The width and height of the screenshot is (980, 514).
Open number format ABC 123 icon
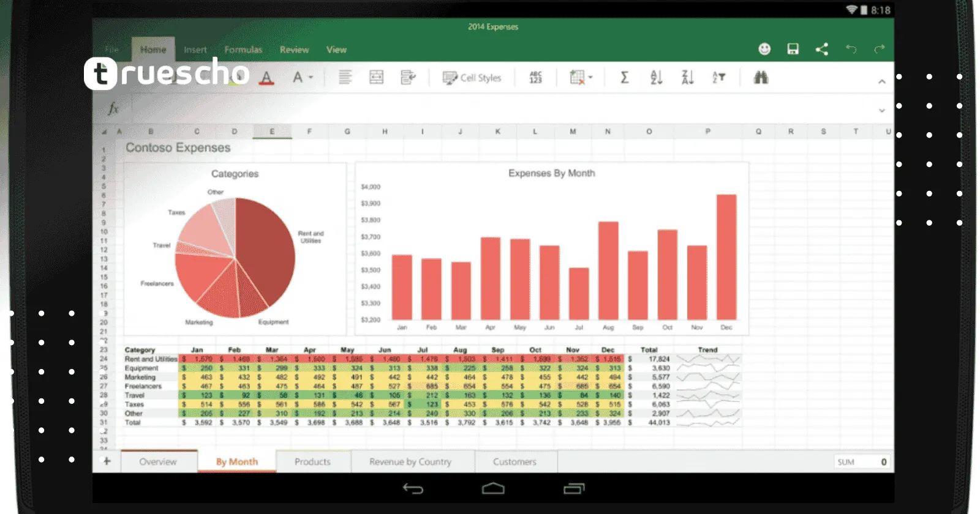pyautogui.click(x=535, y=78)
